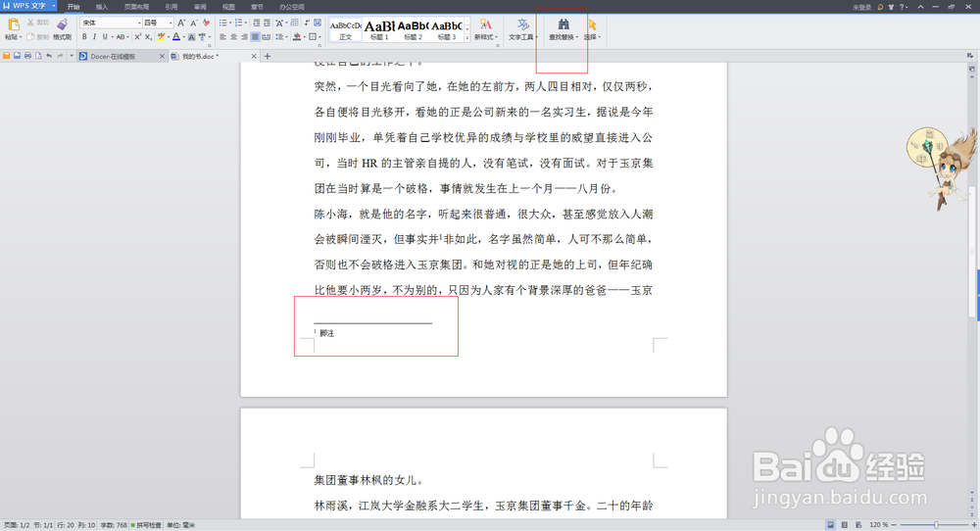Decrease font size with A- icon

point(194,23)
